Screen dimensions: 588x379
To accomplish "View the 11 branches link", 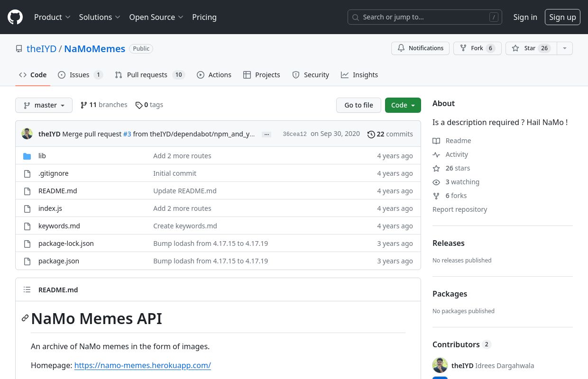I will [104, 105].
